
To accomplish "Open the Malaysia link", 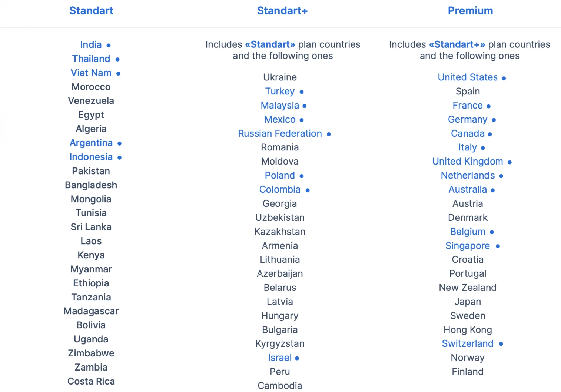I will click(280, 106).
